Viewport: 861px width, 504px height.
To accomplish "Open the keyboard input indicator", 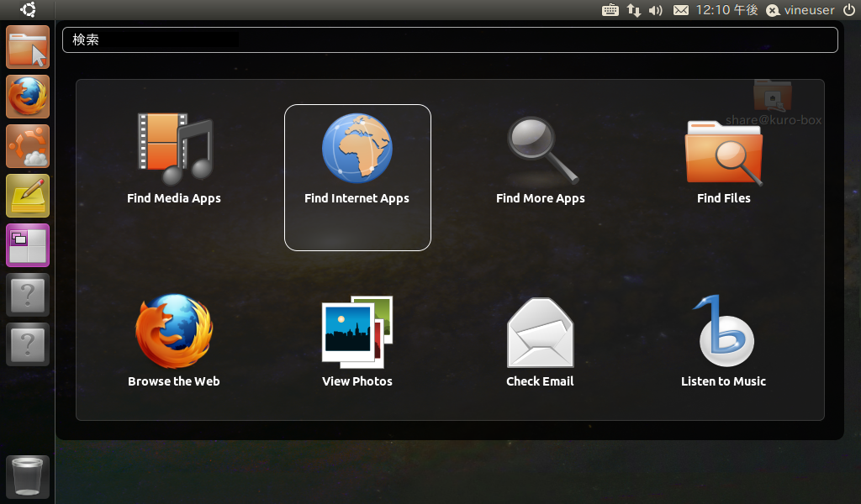I will (610, 10).
